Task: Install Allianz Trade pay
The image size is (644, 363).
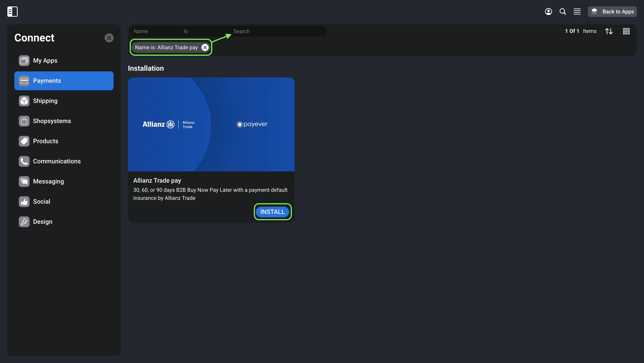Action: (x=273, y=212)
